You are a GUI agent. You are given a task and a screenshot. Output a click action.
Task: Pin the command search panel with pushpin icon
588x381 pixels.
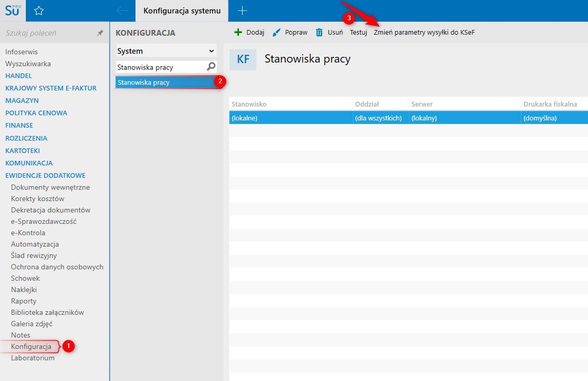[x=100, y=33]
